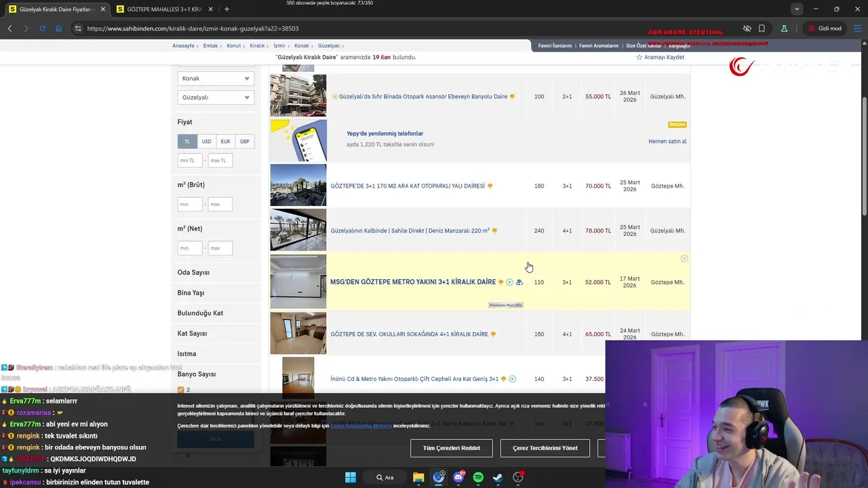Image resolution: width=868 pixels, height=488 pixels.
Task: Toggle the Banyo Sayısı 2 checkbox
Action: pyautogui.click(x=181, y=390)
